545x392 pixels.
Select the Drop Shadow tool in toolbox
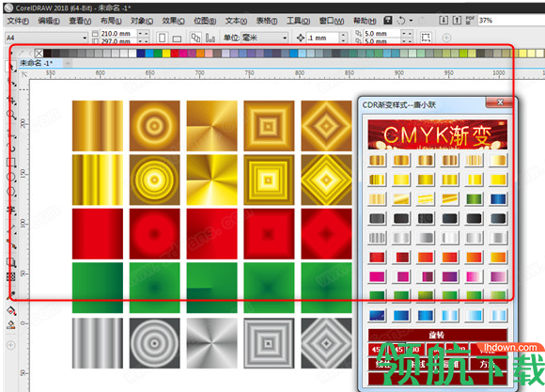click(x=11, y=262)
